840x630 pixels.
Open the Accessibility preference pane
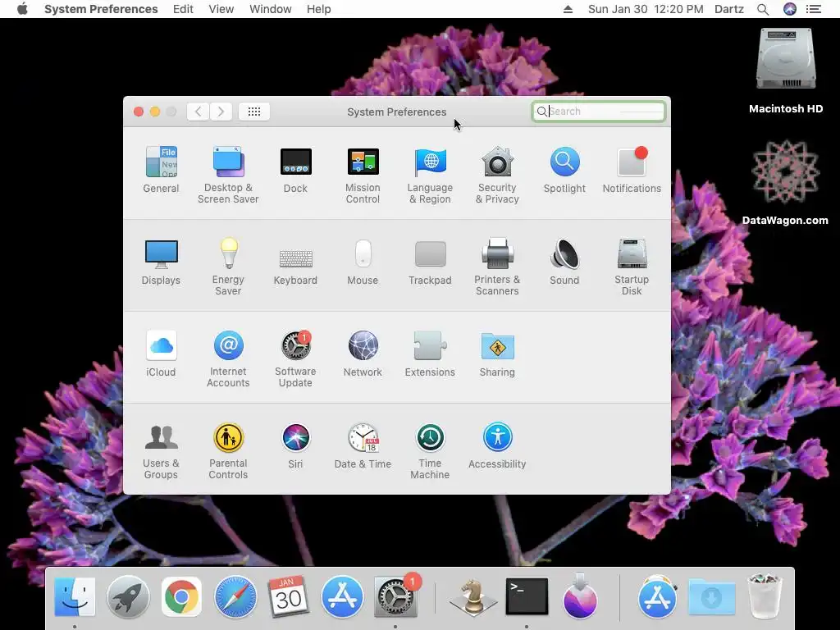497,445
